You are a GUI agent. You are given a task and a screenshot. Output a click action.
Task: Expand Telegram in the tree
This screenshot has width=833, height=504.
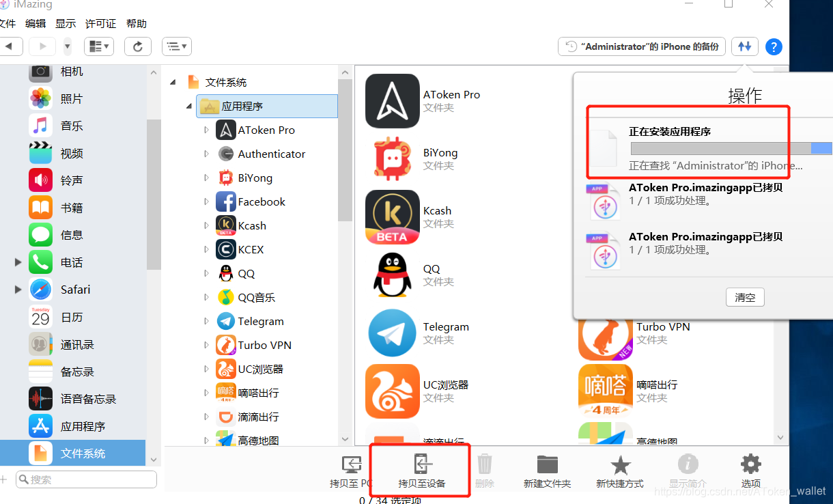pyautogui.click(x=206, y=321)
